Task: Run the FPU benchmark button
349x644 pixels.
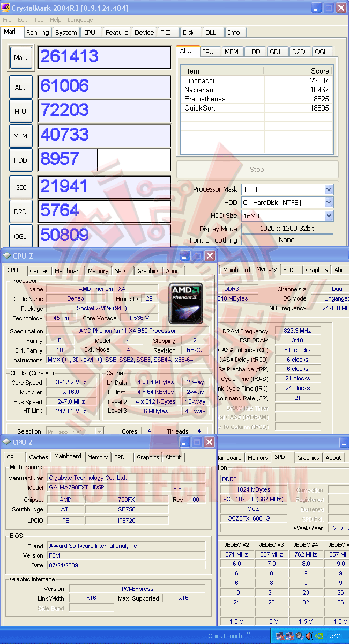Action: point(21,111)
